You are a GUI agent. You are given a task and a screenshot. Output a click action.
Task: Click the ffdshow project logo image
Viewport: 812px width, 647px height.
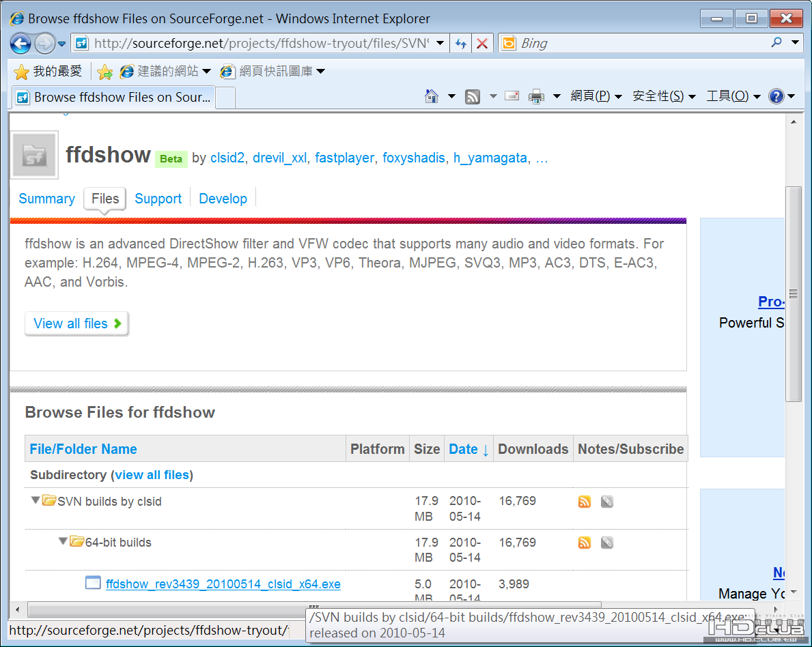click(x=34, y=155)
